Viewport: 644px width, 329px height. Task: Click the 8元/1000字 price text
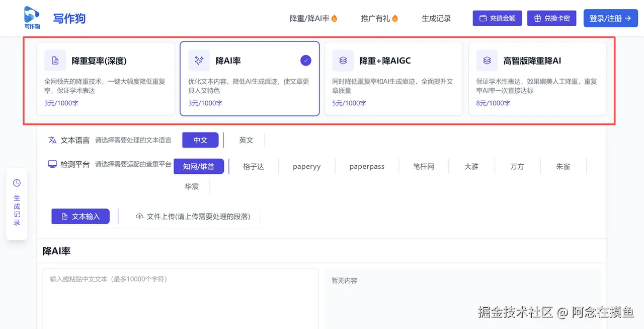point(493,103)
